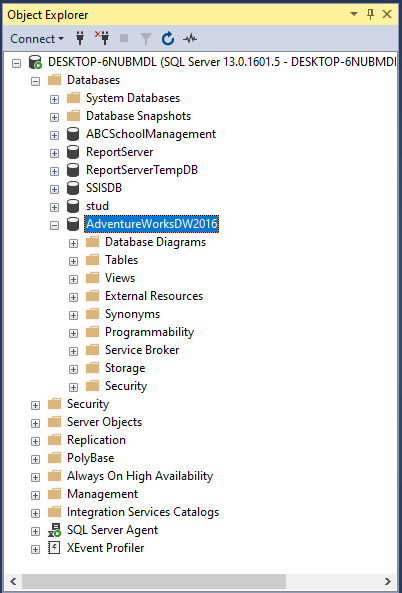Click the horizontal scrollbar right arrow
This screenshot has height=593, width=402.
[x=388, y=581]
